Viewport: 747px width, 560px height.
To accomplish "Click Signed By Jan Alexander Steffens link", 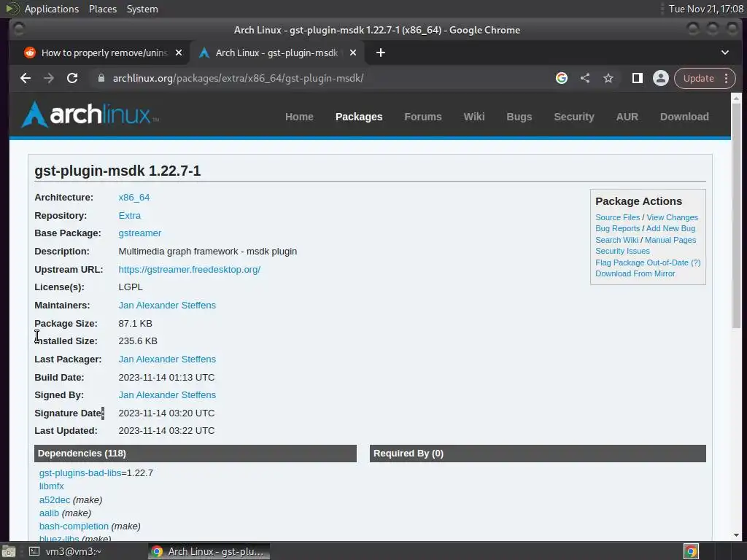I will click(167, 394).
